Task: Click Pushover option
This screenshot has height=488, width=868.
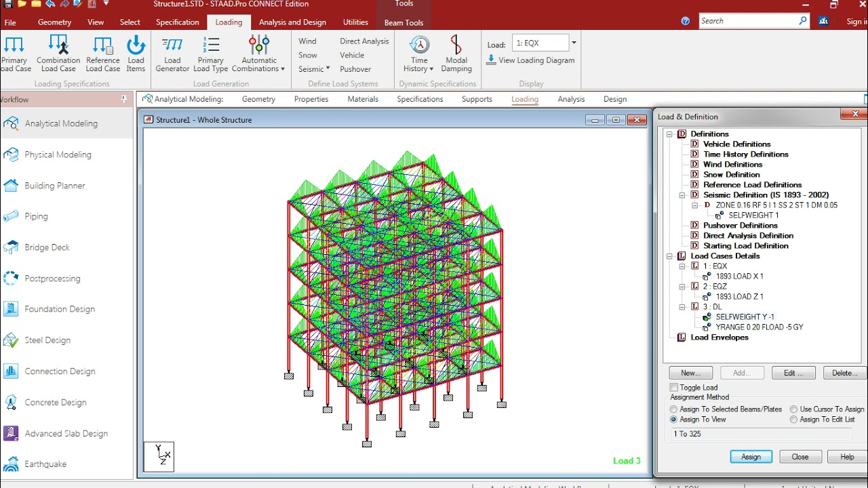Action: point(355,69)
